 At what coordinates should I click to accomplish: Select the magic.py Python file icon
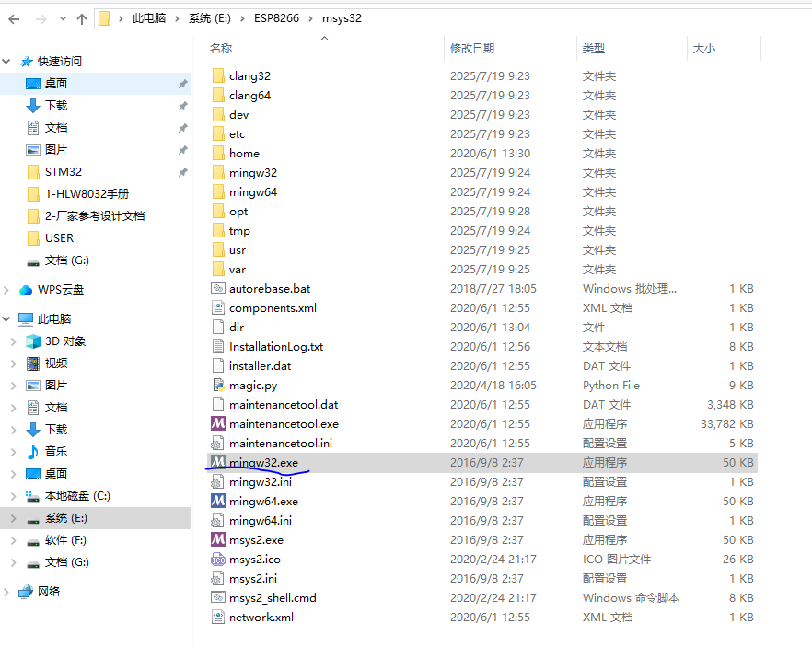(218, 385)
